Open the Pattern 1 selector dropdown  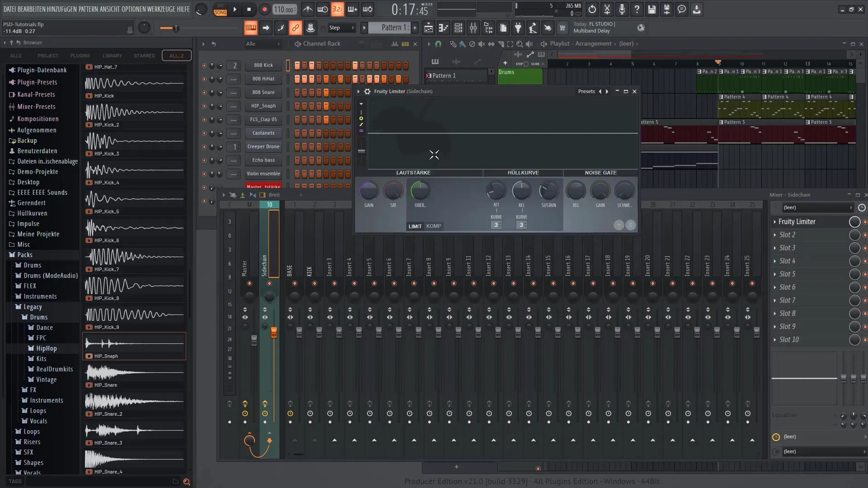[x=389, y=28]
